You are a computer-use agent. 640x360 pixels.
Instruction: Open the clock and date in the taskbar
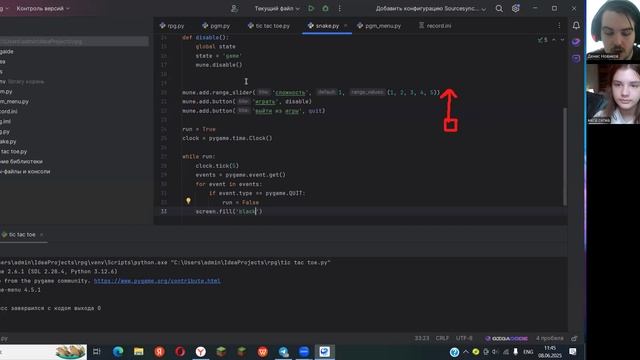point(550,351)
